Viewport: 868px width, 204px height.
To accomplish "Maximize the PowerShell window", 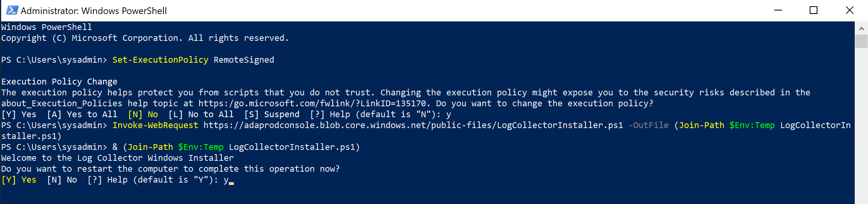I will pos(813,11).
